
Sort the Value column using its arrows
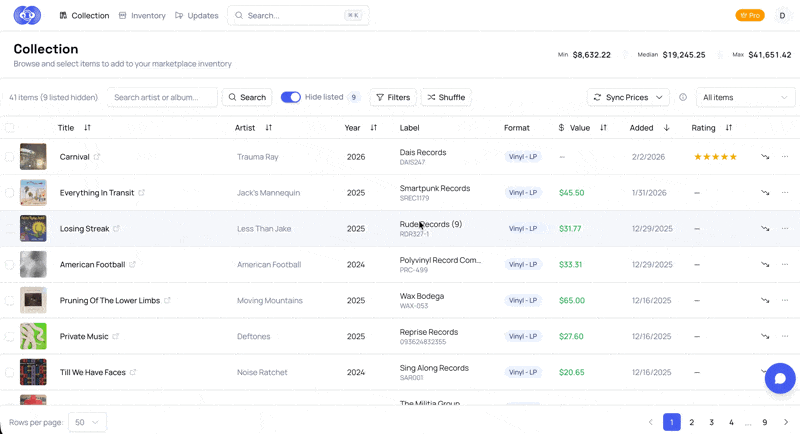coord(603,128)
